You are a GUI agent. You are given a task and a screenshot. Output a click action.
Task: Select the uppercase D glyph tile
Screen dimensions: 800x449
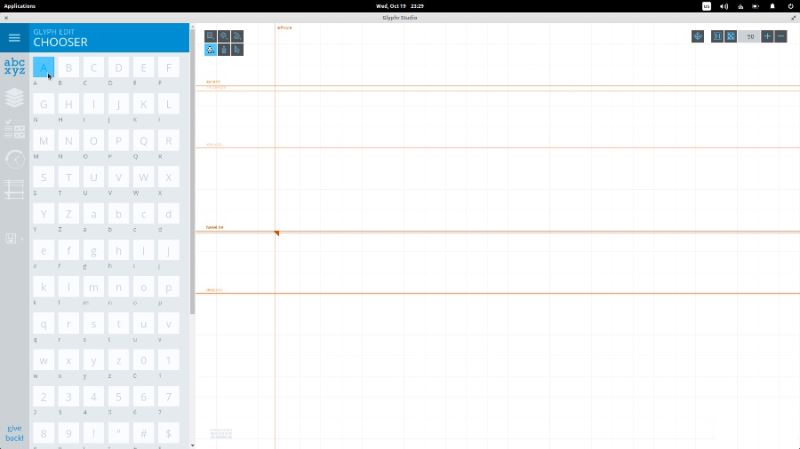click(118, 67)
